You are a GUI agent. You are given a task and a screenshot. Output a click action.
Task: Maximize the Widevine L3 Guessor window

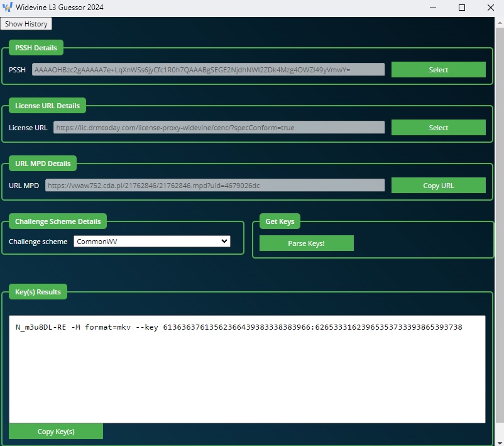pos(461,8)
